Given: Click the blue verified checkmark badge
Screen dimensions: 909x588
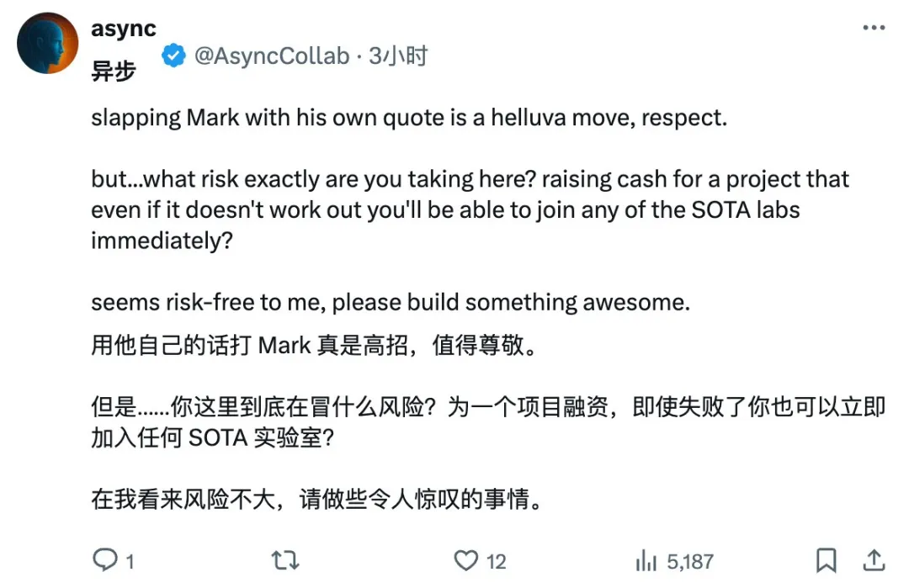Looking at the screenshot, I should pos(174,56).
